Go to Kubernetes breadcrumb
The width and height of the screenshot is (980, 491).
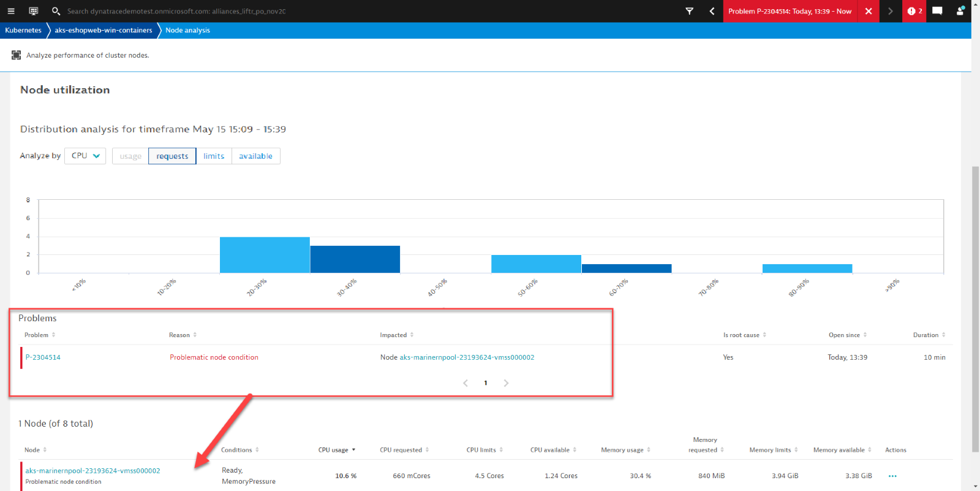(x=23, y=30)
